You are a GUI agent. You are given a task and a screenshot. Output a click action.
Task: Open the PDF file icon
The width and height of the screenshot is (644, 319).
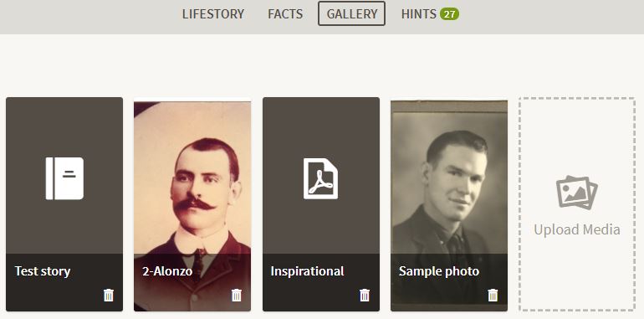pyautogui.click(x=321, y=178)
